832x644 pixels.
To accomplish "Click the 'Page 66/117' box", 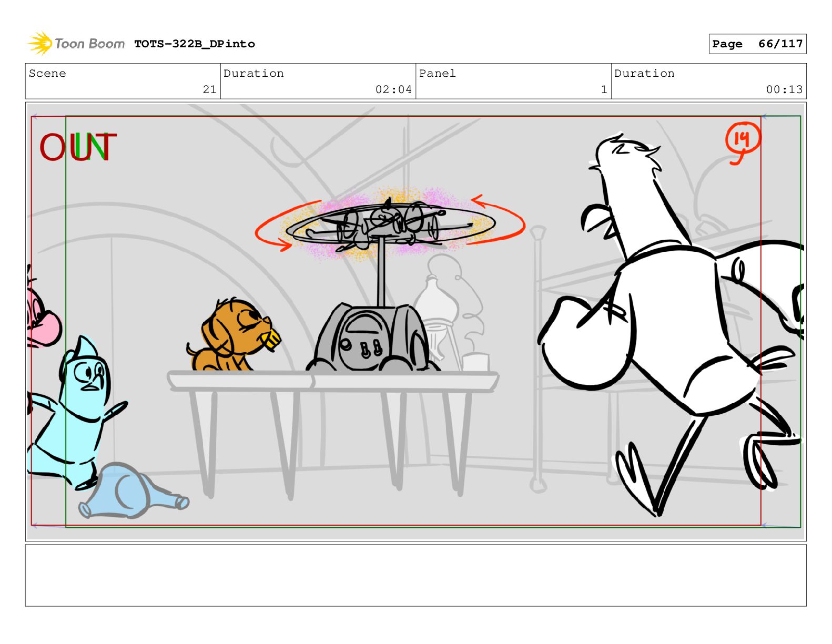I will click(x=757, y=44).
